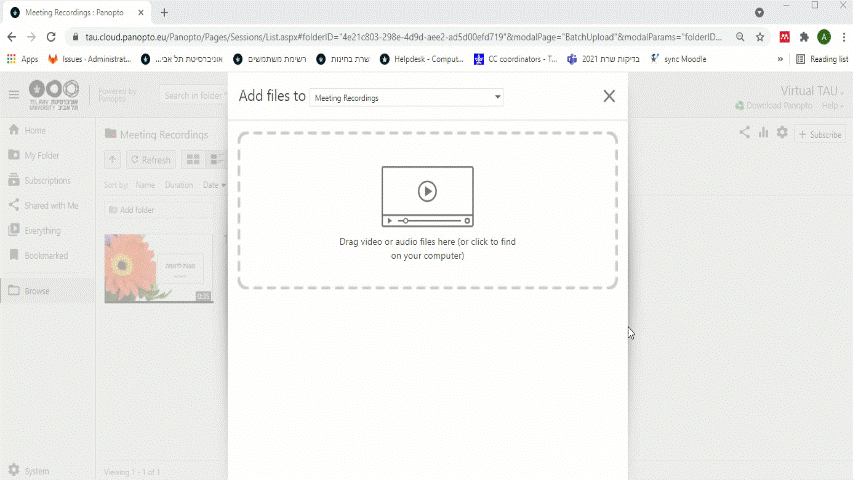Open the Apps bookmark
This screenshot has width=853, height=480.
pyautogui.click(x=22, y=59)
